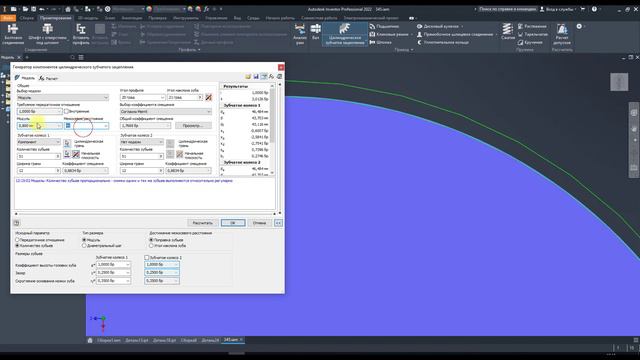Open the Compression spring generator
This screenshot has height=360, width=640.
coord(508,32)
